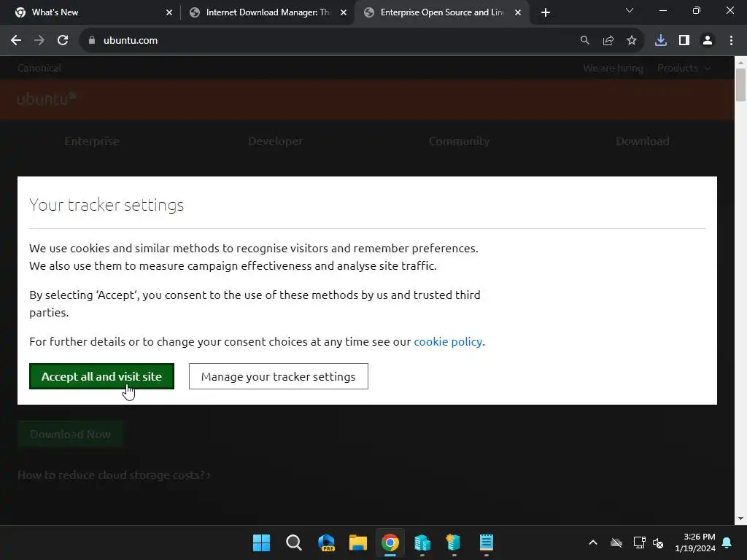The height and width of the screenshot is (560, 747).
Task: Bookmark this page with the star icon
Action: (x=632, y=41)
